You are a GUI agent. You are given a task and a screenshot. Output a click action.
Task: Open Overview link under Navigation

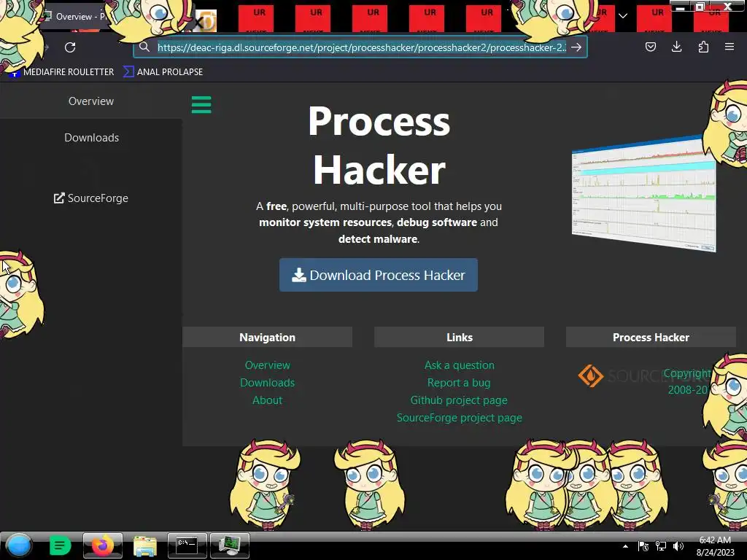[x=267, y=365]
